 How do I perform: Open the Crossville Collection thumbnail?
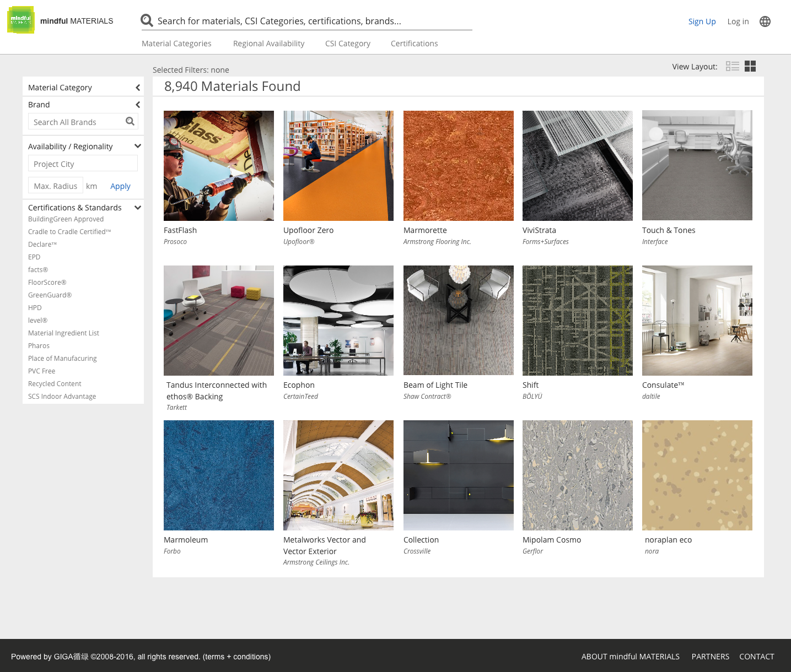point(459,475)
